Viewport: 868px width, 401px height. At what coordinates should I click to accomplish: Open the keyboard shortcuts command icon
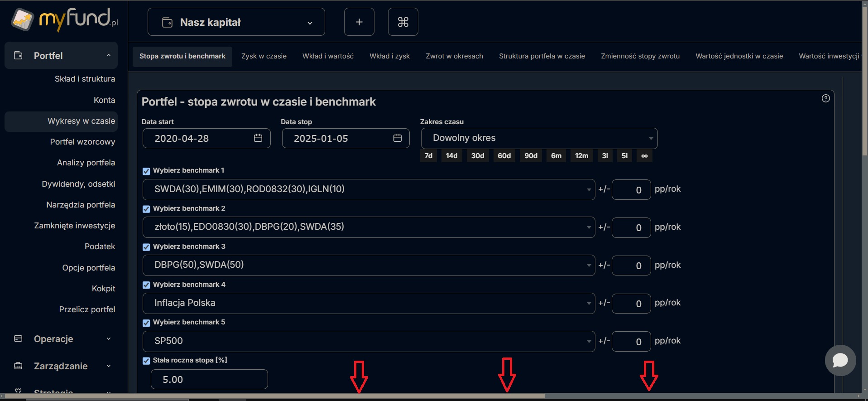pos(403,22)
